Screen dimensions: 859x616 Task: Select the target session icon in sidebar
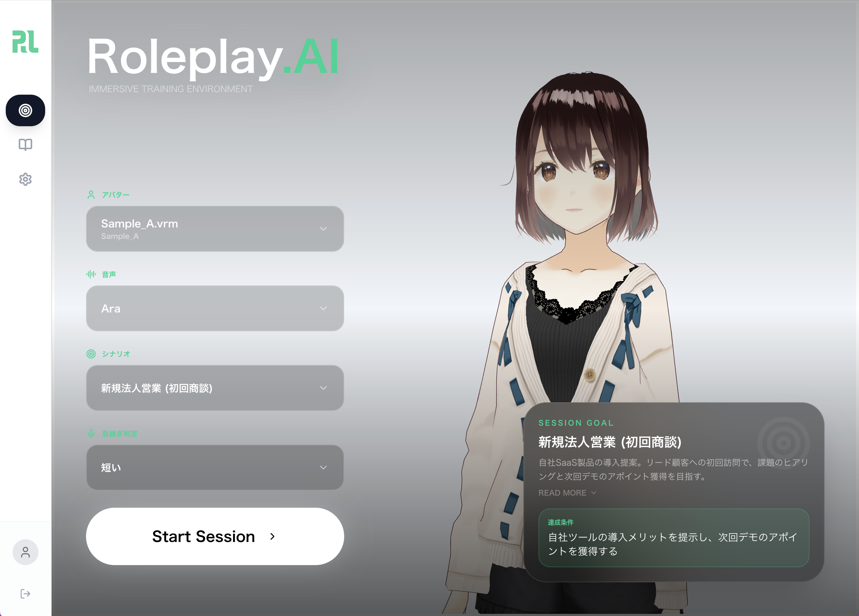(25, 111)
